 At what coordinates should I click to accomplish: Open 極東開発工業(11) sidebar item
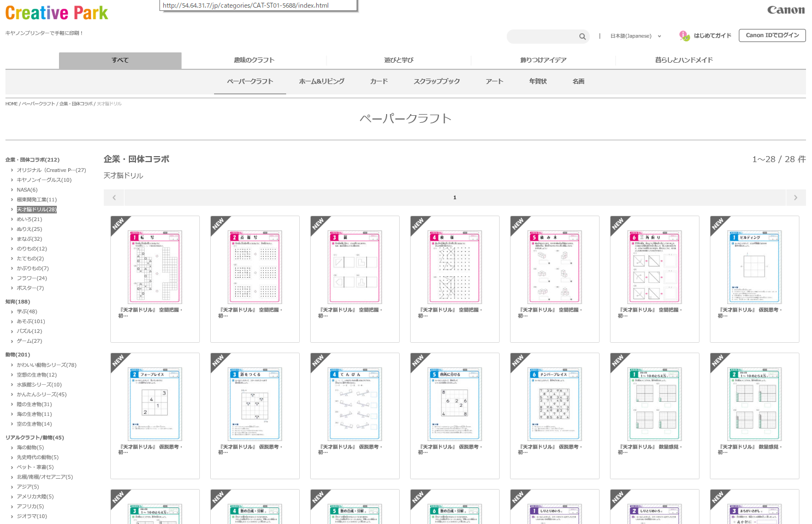pyautogui.click(x=37, y=200)
